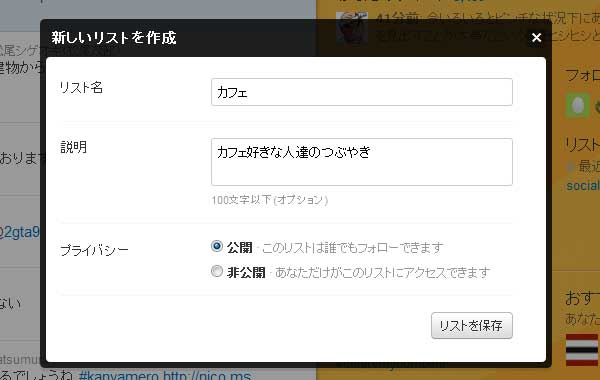600x380 pixels.
Task: Click the green follower avatar in sidebar
Action: pyautogui.click(x=578, y=105)
